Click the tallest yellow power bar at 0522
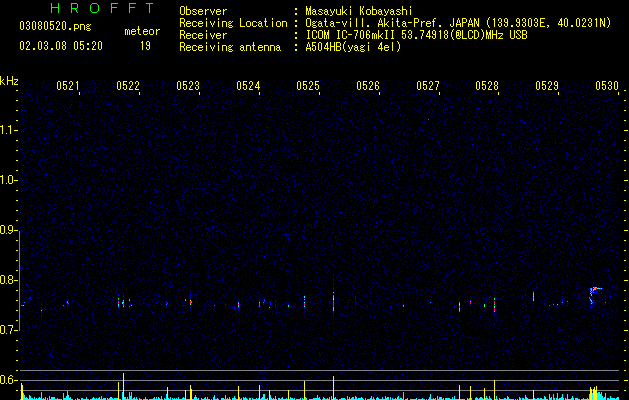Image resolution: width=629 pixels, height=400 pixels. click(123, 386)
